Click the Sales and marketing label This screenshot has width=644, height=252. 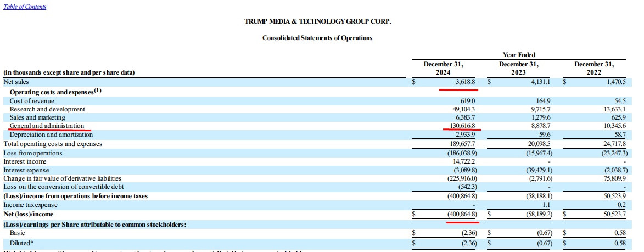click(x=37, y=118)
